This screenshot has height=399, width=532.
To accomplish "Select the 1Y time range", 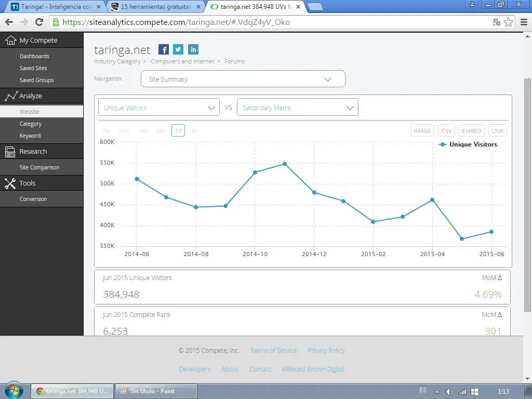I will 178,130.
